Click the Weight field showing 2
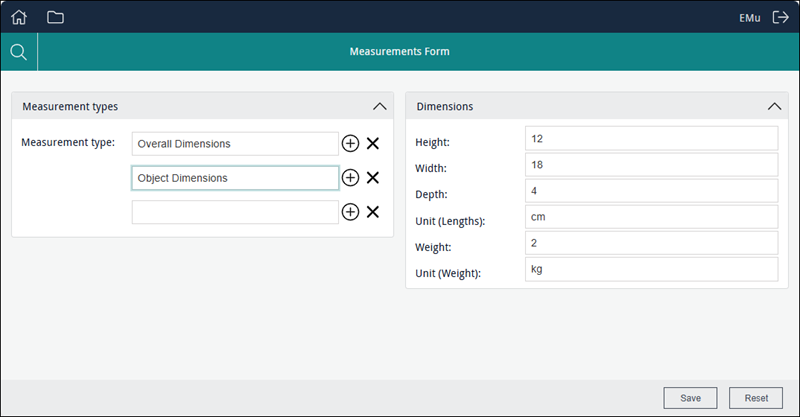This screenshot has height=417, width=800. tap(650, 242)
